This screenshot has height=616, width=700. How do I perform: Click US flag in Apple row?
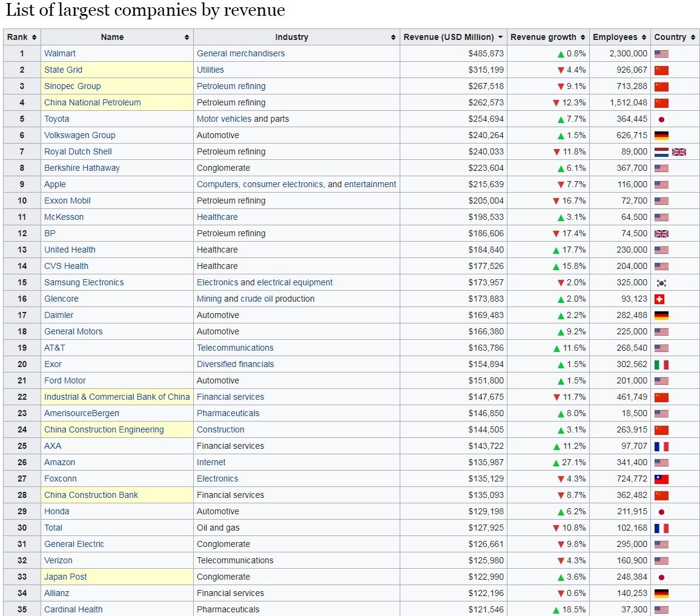661,185
